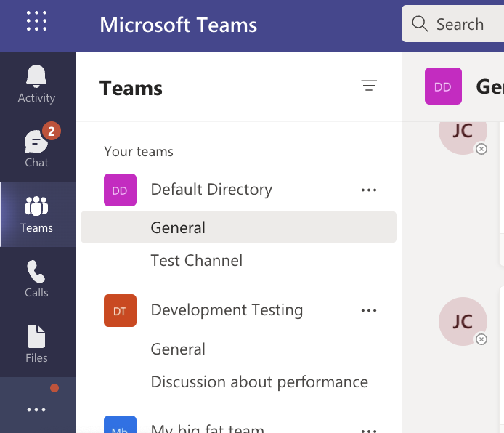The height and width of the screenshot is (433, 504).
Task: Select the Default Directory DD avatar
Action: (120, 190)
